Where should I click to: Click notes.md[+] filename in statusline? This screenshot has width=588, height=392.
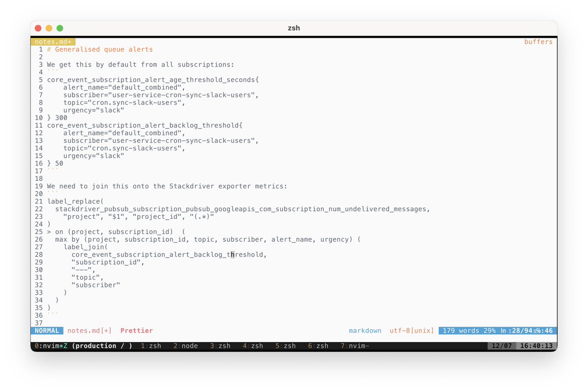[90, 331]
